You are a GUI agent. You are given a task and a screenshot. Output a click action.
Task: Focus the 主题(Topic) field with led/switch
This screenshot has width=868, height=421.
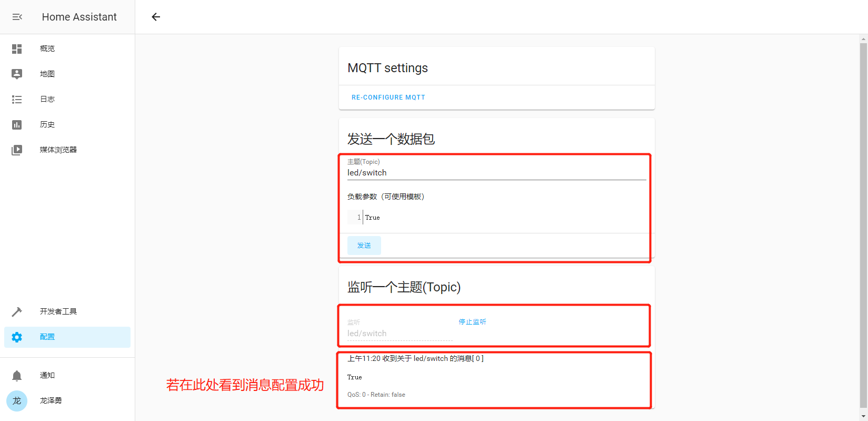pyautogui.click(x=496, y=169)
